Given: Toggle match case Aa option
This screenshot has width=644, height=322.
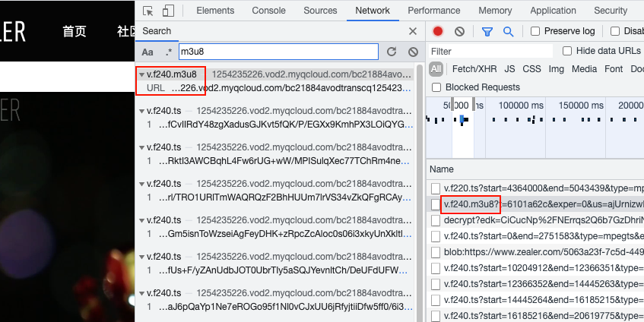Looking at the screenshot, I should tap(148, 52).
